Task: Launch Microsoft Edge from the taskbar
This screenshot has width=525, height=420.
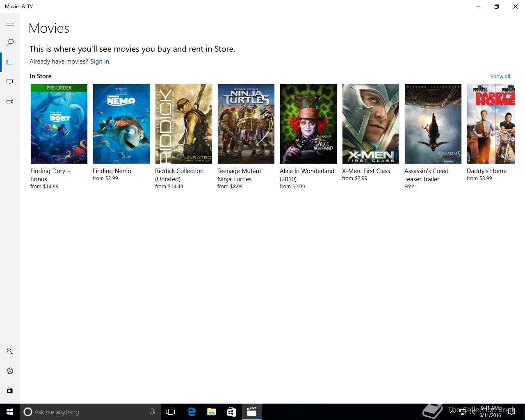Action: tap(192, 412)
